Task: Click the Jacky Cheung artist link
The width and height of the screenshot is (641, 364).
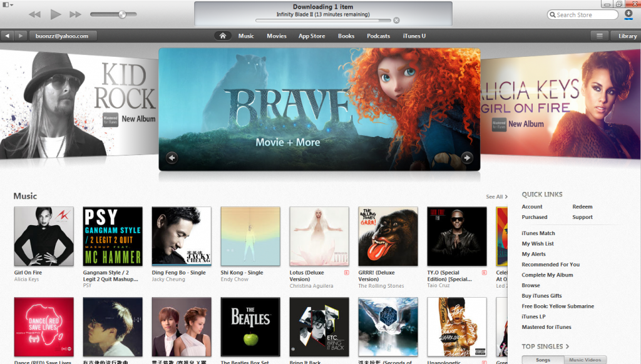Action: [168, 280]
